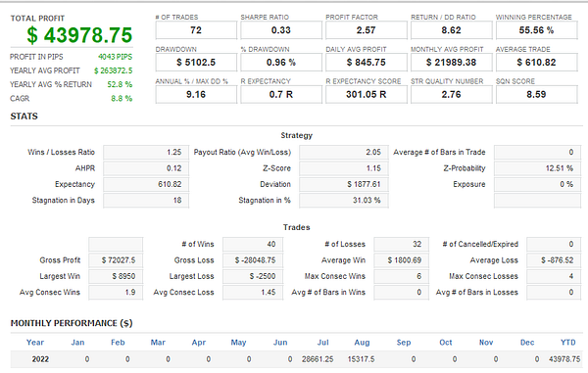Viewport: 588px width, 373px height.
Task: Select the Gross Loss field $ -28048.75
Action: click(x=253, y=260)
